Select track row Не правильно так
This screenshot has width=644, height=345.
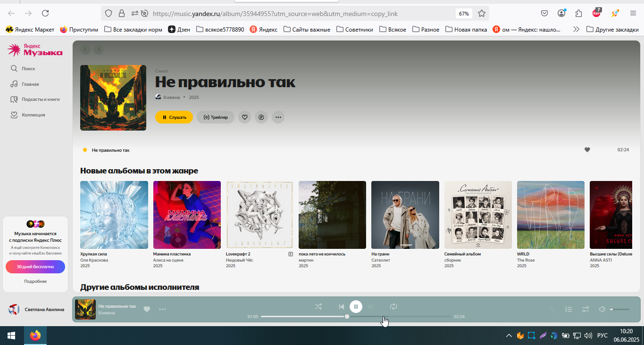[356, 150]
